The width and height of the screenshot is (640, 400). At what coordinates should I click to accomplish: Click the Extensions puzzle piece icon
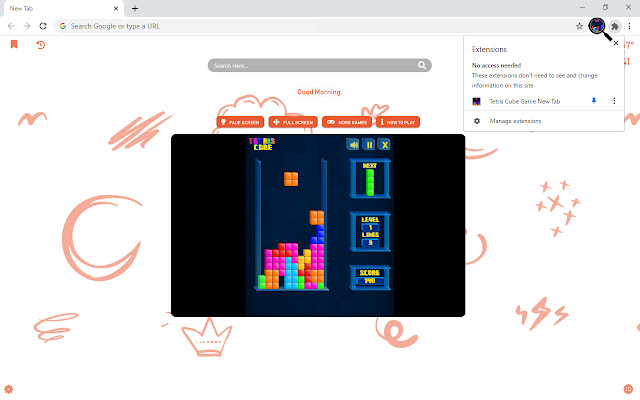[x=614, y=25]
